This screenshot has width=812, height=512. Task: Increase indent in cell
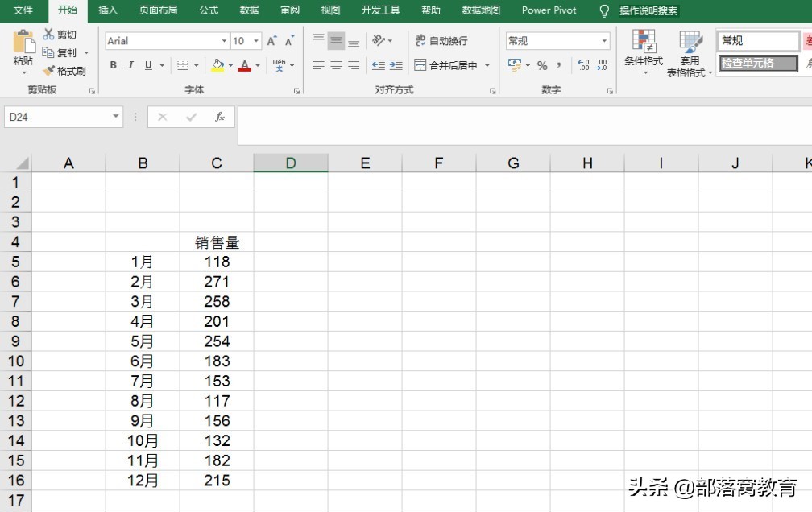396,65
